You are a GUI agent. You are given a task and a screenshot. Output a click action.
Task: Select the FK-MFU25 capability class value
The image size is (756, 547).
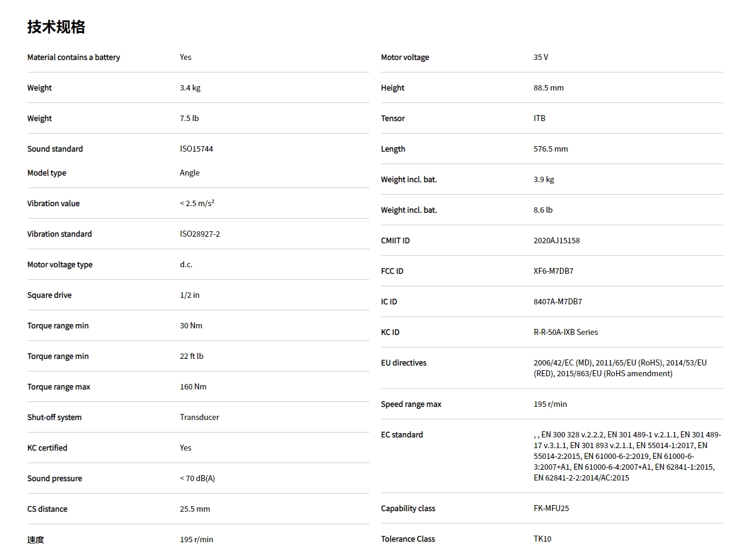coord(551,509)
